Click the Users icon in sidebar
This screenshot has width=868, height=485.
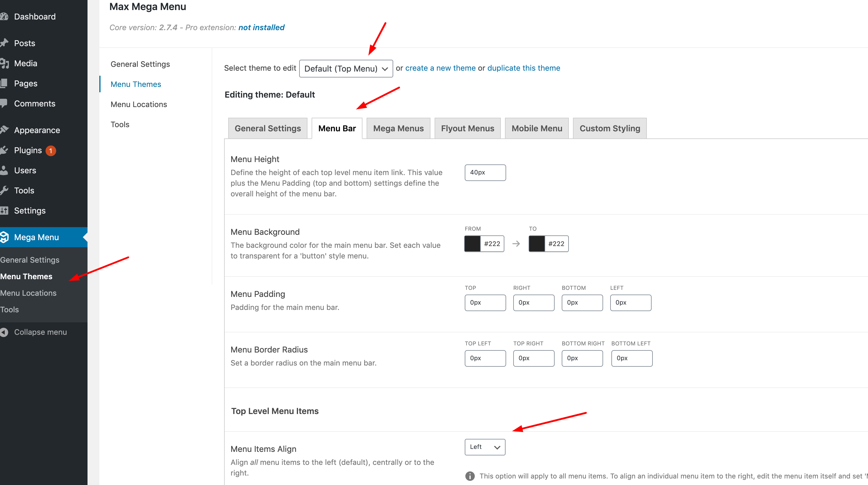pyautogui.click(x=5, y=170)
